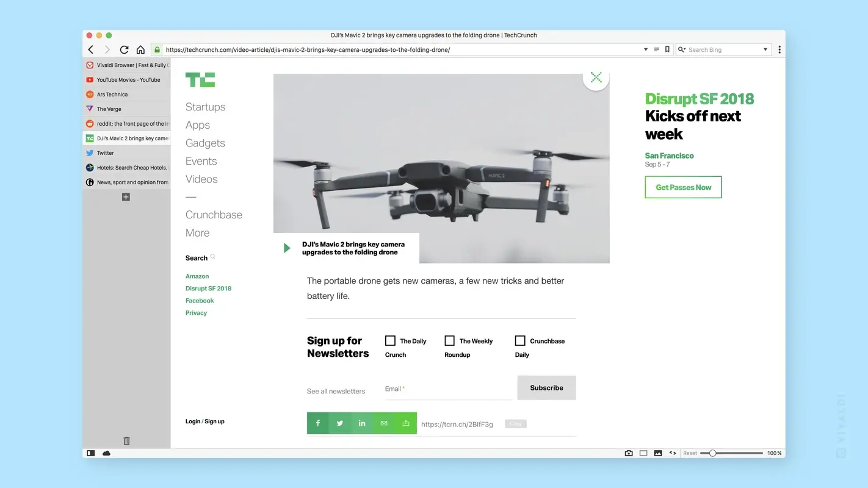
Task: Switch to the Ars Technica tab
Action: click(x=112, y=95)
